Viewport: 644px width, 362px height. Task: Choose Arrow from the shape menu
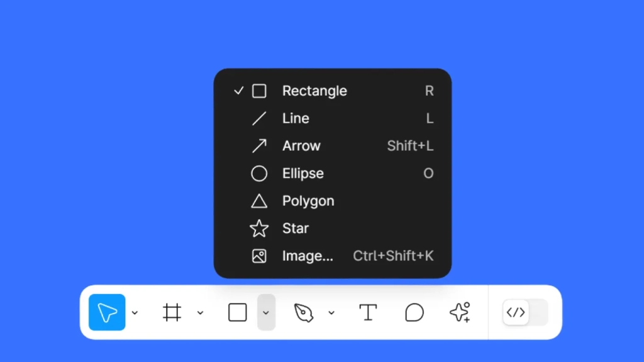333,146
